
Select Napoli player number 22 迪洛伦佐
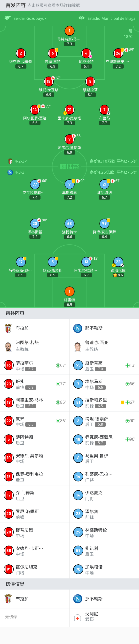118,262
